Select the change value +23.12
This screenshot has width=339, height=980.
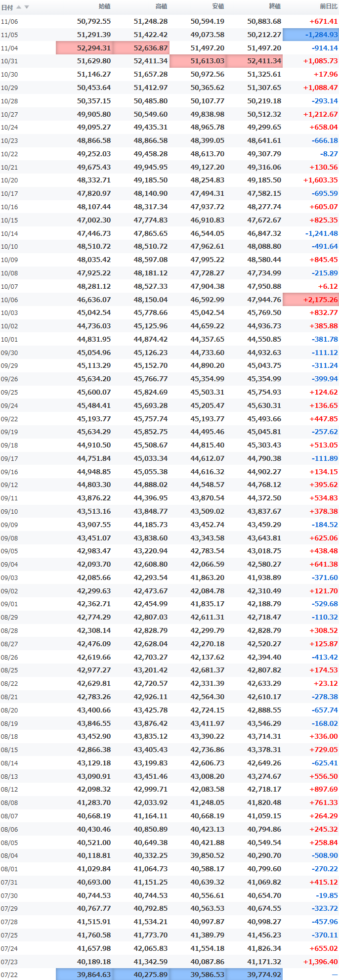coord(326,683)
